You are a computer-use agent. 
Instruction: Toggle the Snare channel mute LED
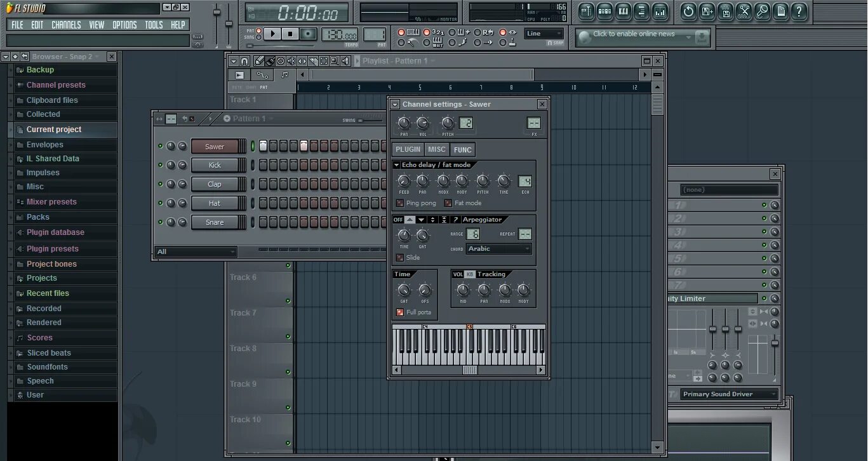(161, 222)
